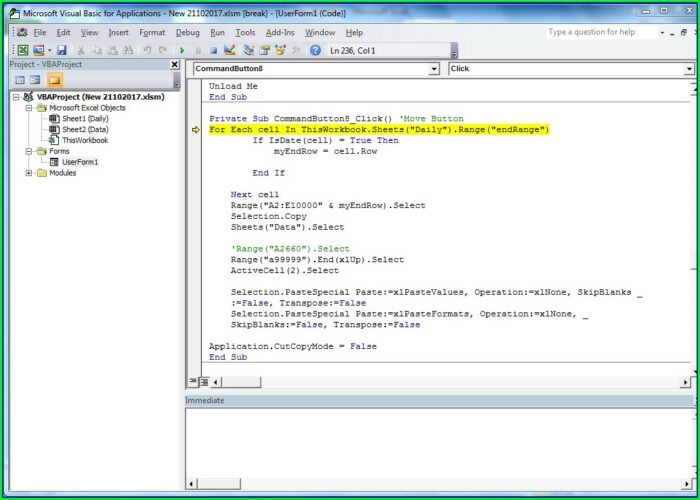This screenshot has width=700, height=500.
Task: Click the View Object icon in Project pane
Action: (35, 80)
